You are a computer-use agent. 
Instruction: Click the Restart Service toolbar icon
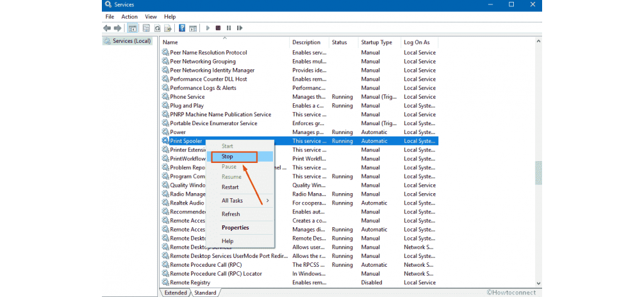(x=239, y=28)
